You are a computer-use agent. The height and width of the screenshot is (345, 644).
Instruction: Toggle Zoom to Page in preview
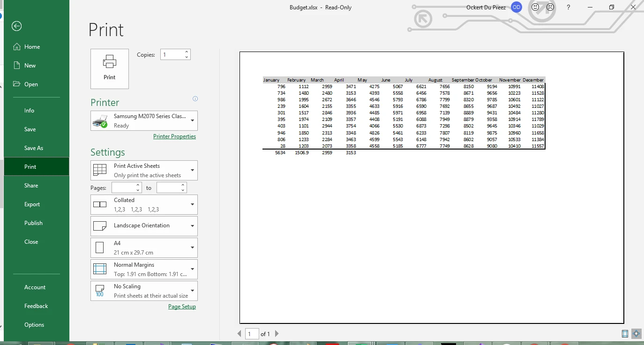pyautogui.click(x=636, y=334)
